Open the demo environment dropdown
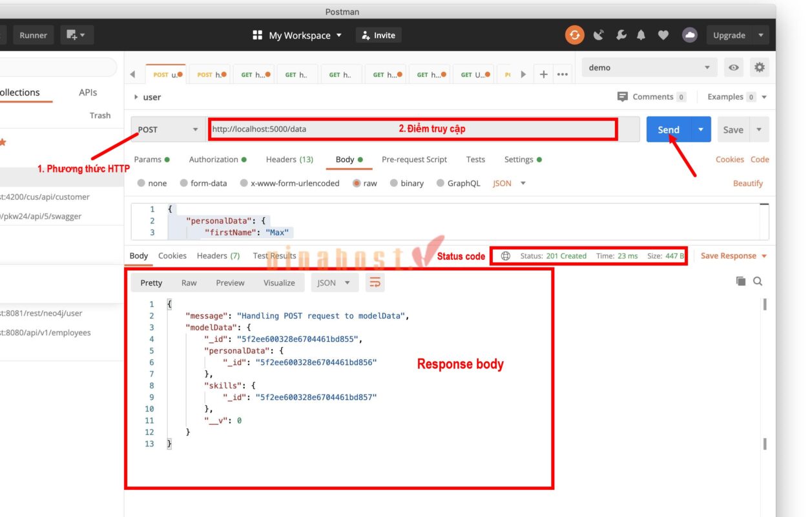This screenshot has width=812, height=517. click(x=649, y=67)
